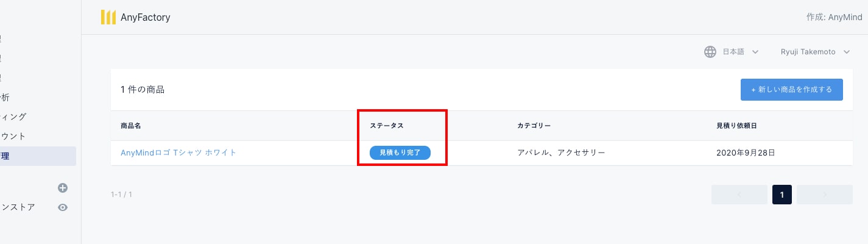Select page 1 in pagination
The image size is (868, 244).
pyautogui.click(x=782, y=195)
